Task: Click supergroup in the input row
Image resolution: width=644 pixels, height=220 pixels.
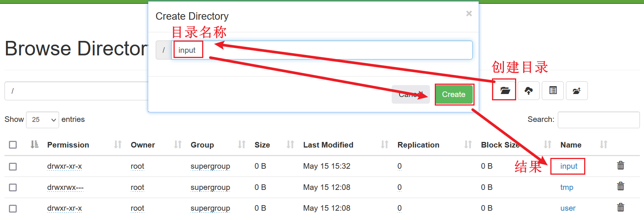Action: pyautogui.click(x=210, y=166)
